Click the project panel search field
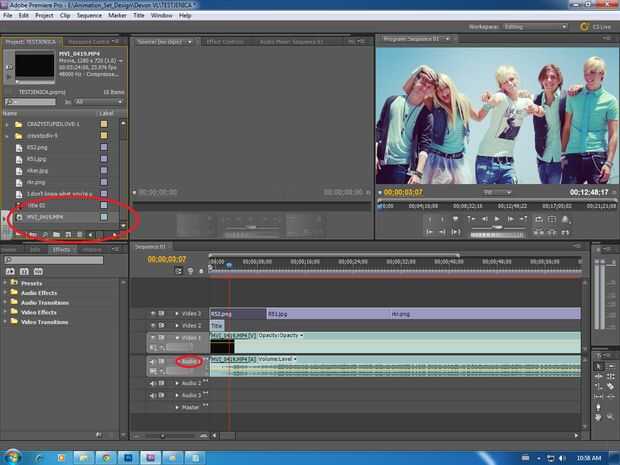This screenshot has width=620, height=465. pyautogui.click(x=30, y=102)
